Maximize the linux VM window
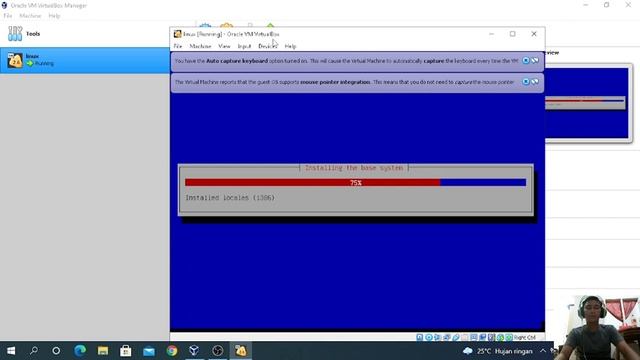This screenshot has height=360, width=640. pos(513,34)
